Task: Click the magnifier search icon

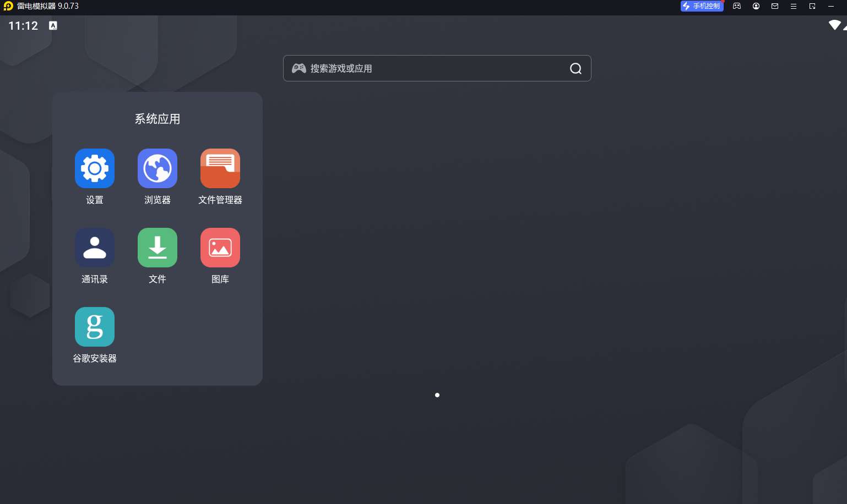Action: 575,68
